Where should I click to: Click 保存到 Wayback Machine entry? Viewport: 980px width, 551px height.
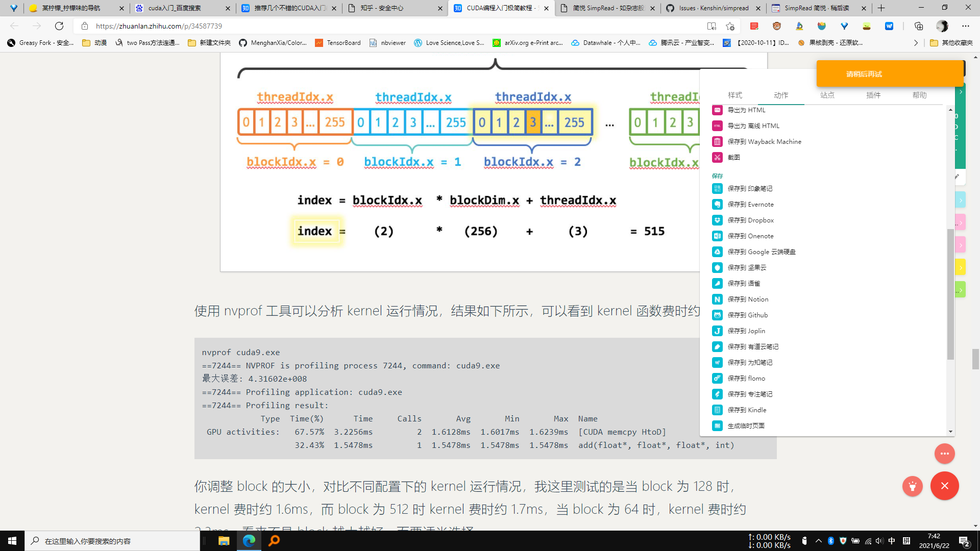(x=764, y=142)
